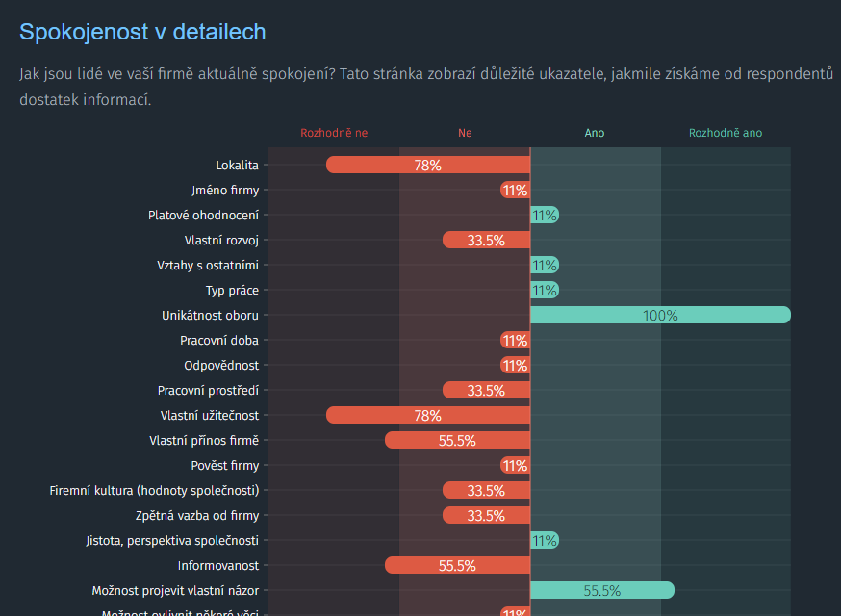841x616 pixels.
Task: Click the "Ne" column header
Action: [x=465, y=133]
